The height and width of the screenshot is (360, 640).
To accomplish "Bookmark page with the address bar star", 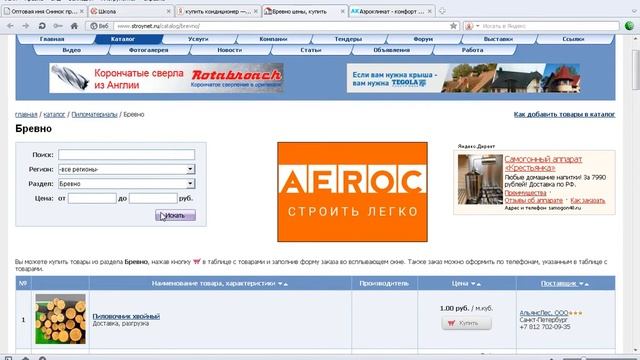I will 453,26.
